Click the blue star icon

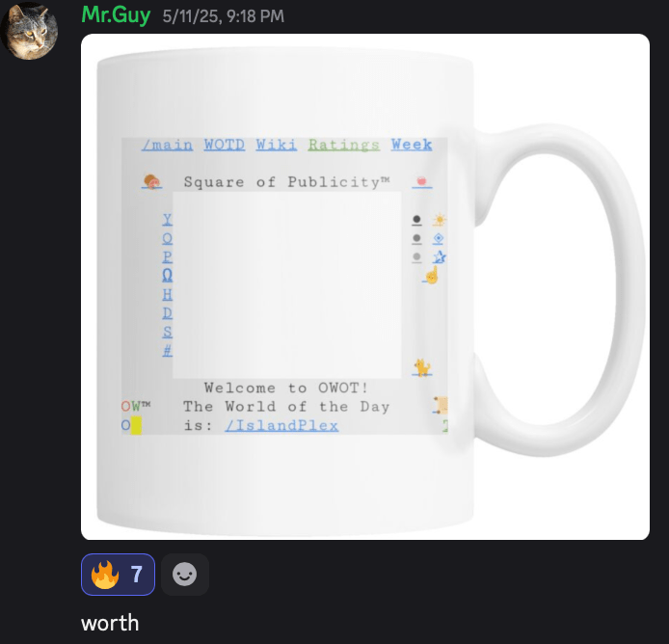[x=439, y=256]
